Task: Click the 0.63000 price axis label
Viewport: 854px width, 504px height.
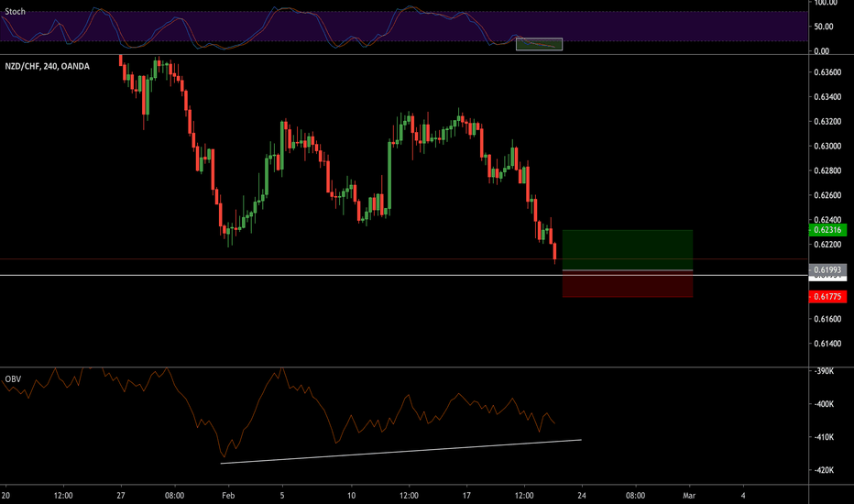Action: click(x=827, y=146)
